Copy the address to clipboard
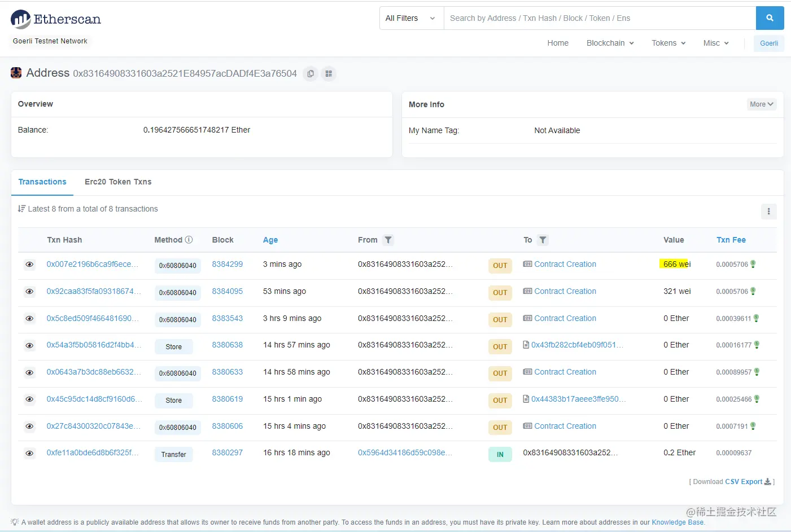 click(311, 74)
